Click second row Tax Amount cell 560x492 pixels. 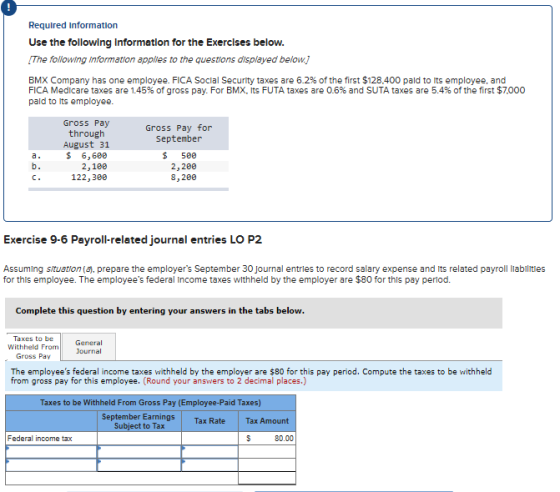point(267,452)
